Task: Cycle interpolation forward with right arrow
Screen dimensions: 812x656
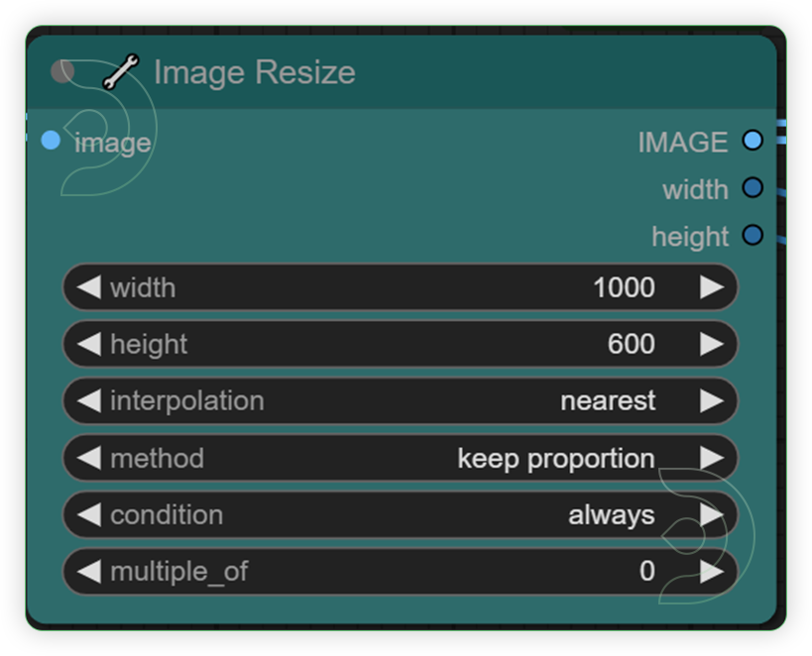Action: [711, 400]
